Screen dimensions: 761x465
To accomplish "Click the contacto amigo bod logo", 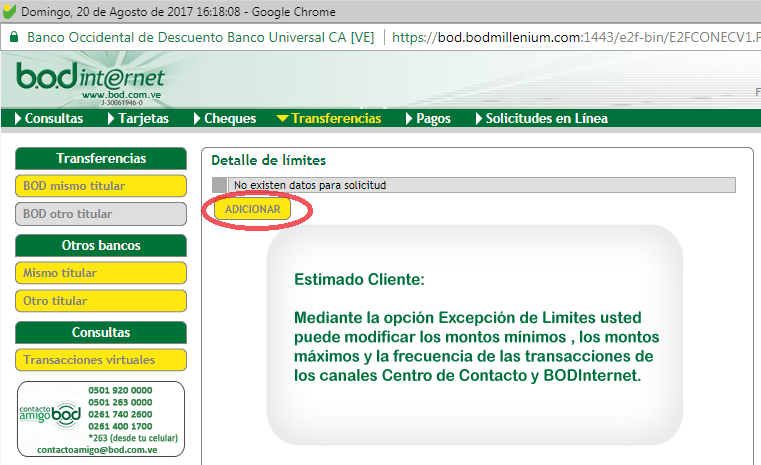I will pyautogui.click(x=50, y=415).
